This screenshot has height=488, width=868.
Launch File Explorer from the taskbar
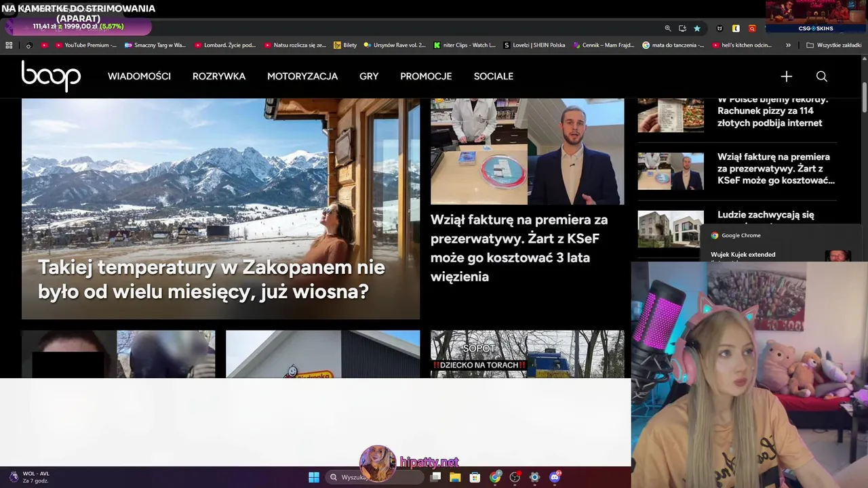(455, 477)
